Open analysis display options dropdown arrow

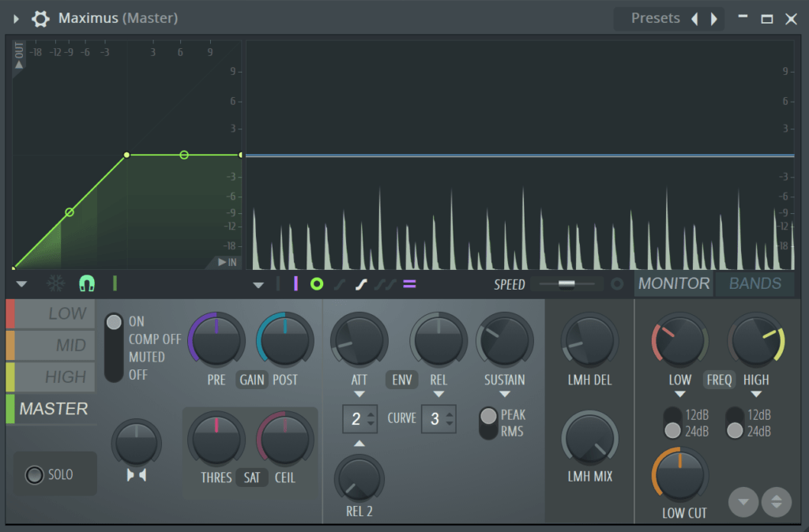[x=258, y=285]
